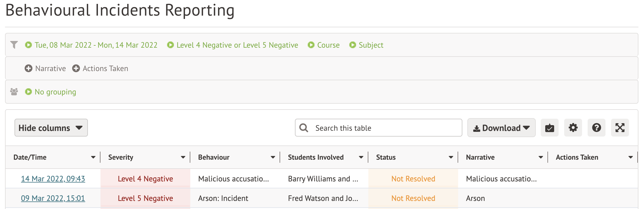This screenshot has height=209, width=644.
Task: Open table settings gear icon
Action: coord(573,128)
